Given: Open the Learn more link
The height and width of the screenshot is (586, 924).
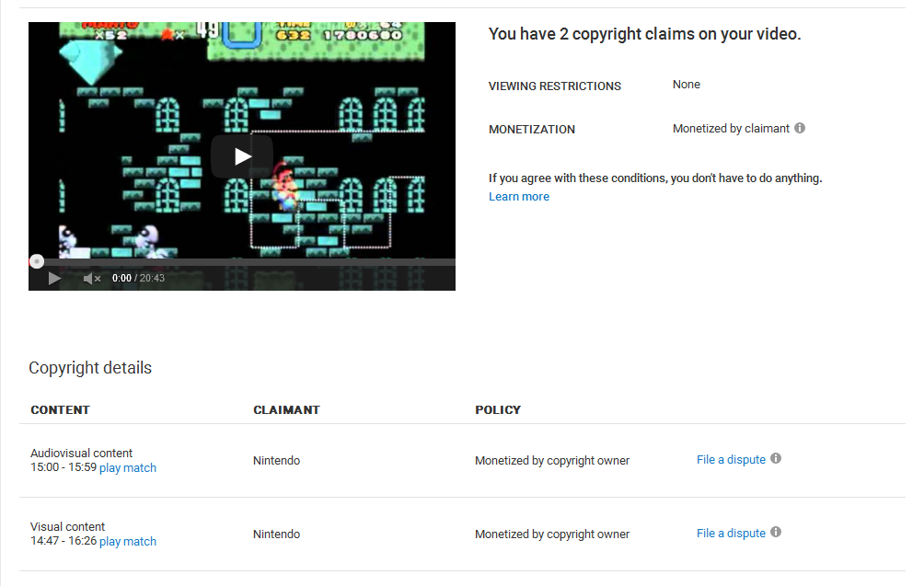Looking at the screenshot, I should pos(518,197).
